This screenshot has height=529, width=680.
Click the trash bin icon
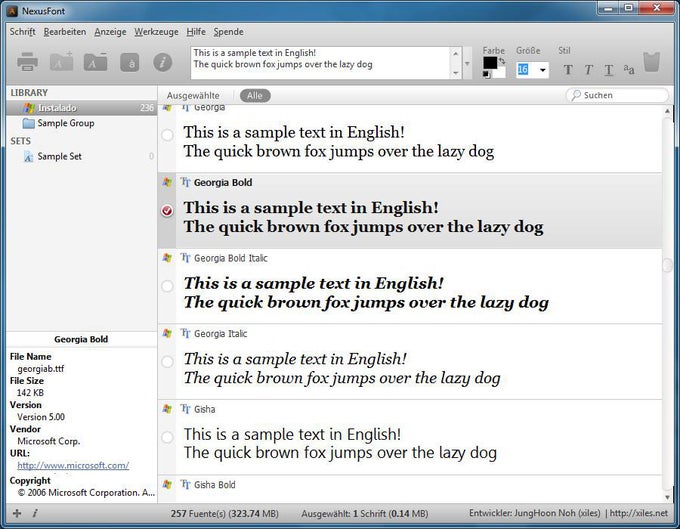[x=651, y=62]
